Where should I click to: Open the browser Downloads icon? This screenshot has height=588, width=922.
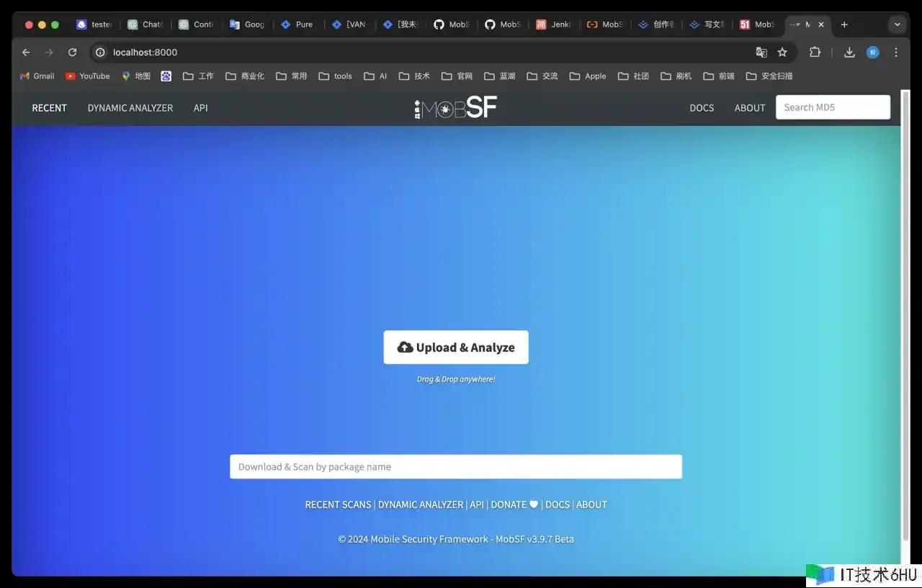[849, 52]
